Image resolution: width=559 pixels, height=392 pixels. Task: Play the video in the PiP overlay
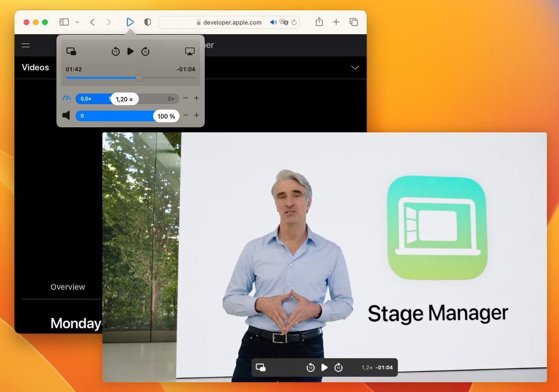pyautogui.click(x=325, y=368)
